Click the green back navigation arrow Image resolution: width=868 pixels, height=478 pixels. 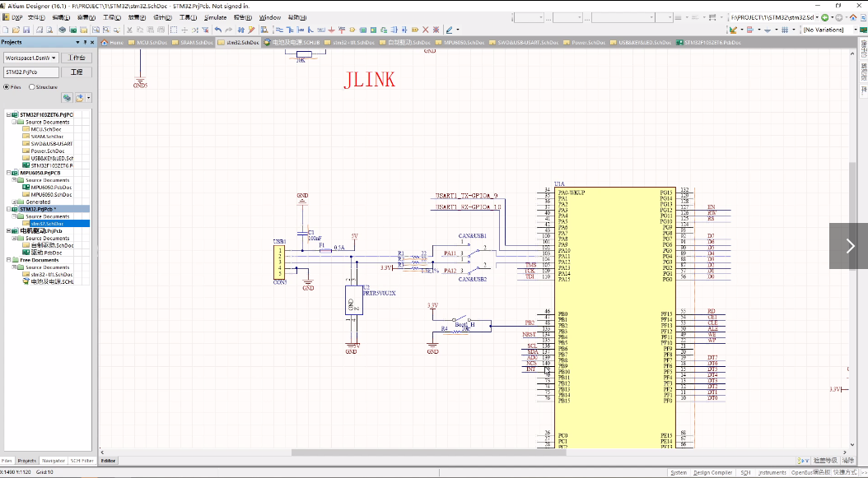pos(825,18)
